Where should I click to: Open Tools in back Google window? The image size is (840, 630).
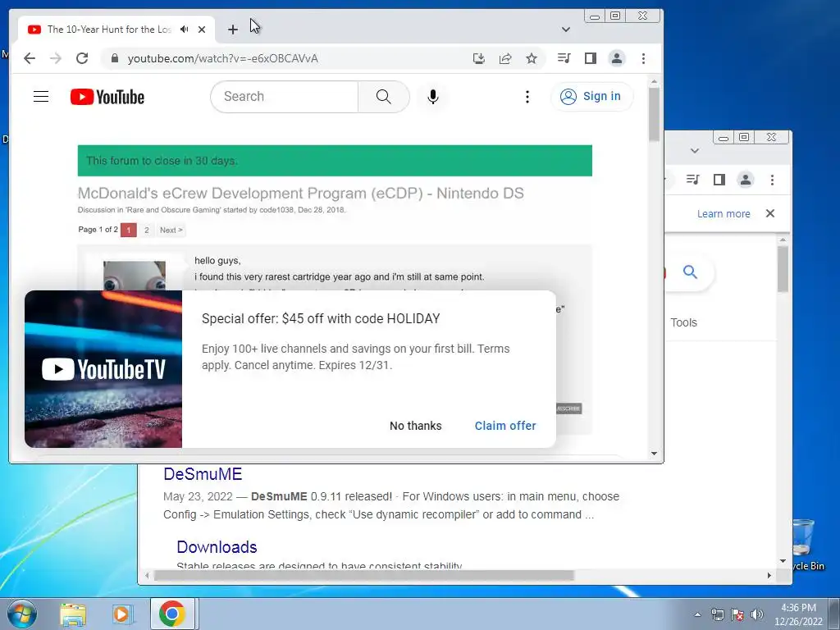pyautogui.click(x=683, y=322)
